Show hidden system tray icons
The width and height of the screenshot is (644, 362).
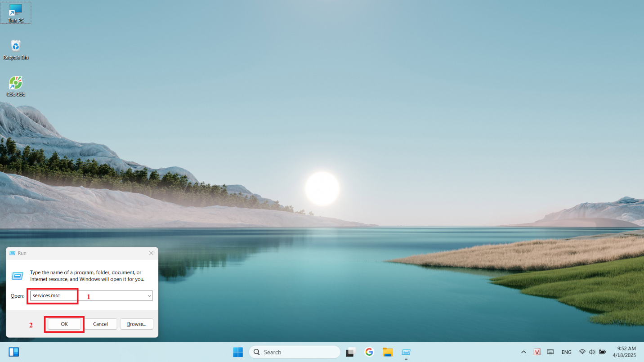coord(523,352)
